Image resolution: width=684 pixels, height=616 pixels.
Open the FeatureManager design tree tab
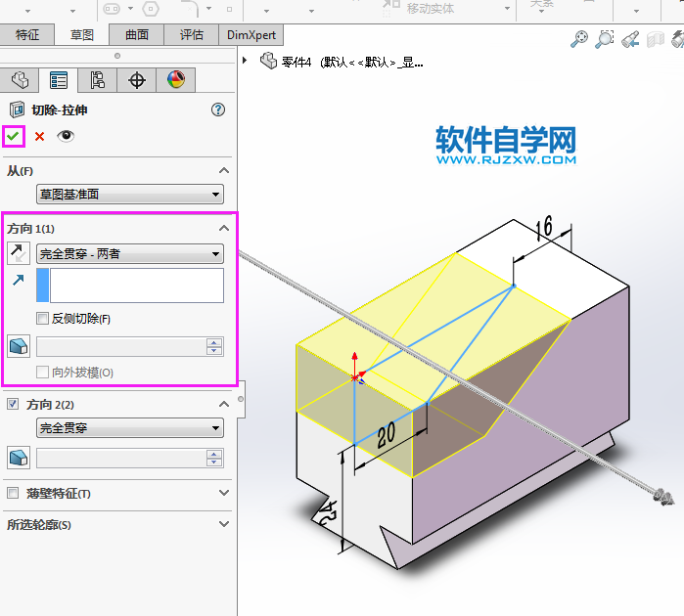point(20,80)
